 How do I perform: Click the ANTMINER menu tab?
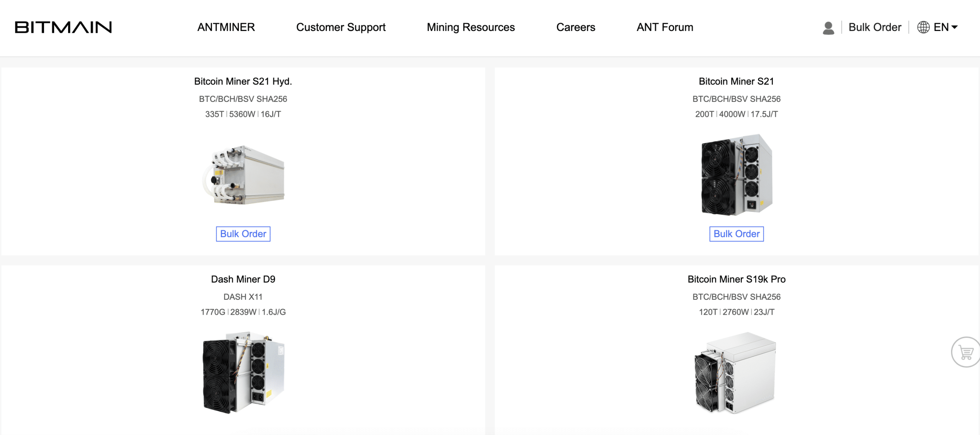point(226,27)
